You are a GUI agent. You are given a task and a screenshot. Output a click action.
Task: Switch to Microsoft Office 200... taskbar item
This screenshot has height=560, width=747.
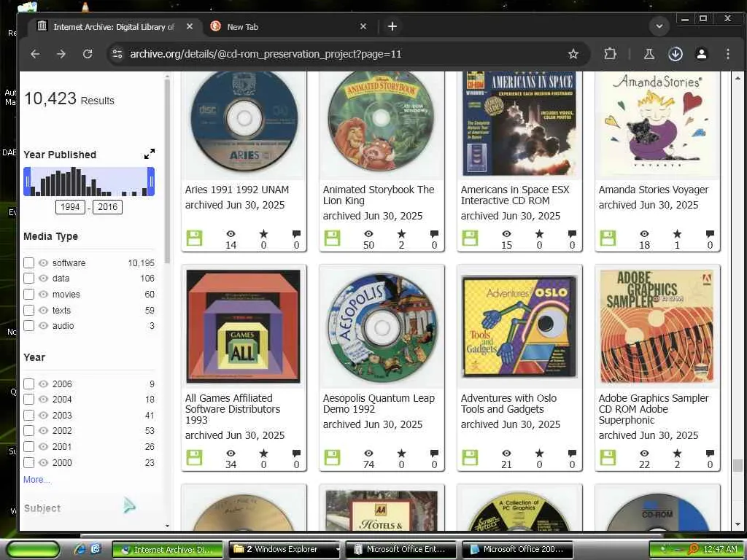tap(517, 550)
